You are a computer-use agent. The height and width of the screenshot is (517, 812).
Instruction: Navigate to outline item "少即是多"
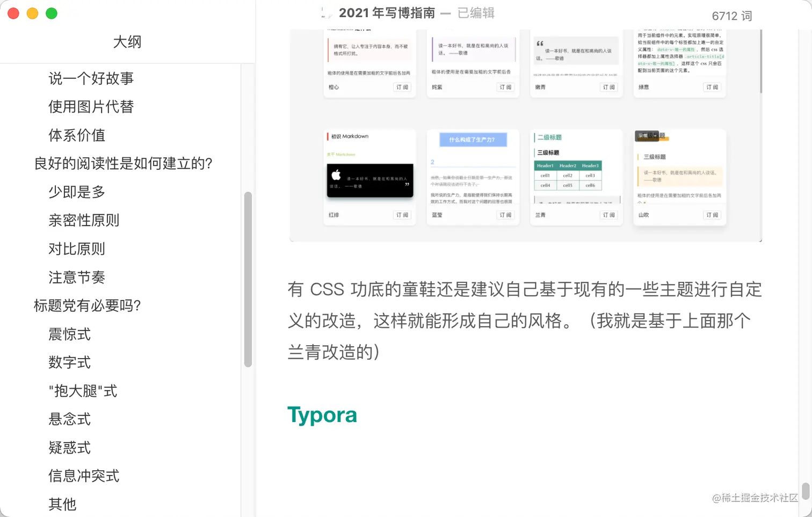77,192
